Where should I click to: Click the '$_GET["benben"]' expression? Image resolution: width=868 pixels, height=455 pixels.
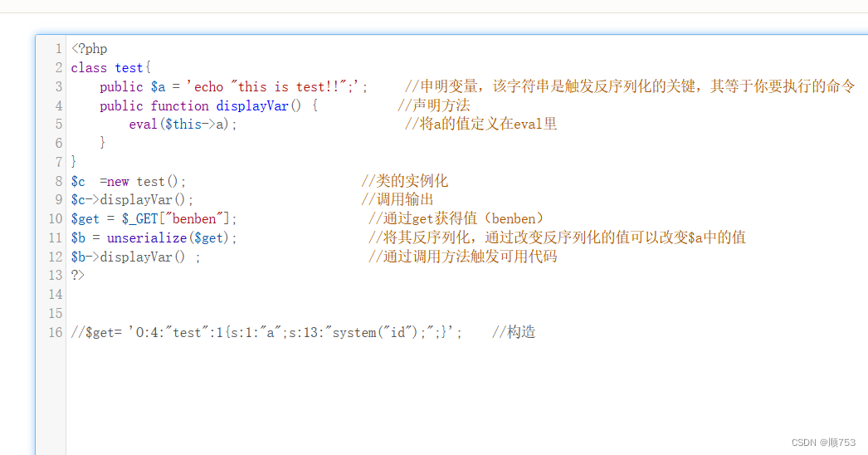tap(179, 219)
